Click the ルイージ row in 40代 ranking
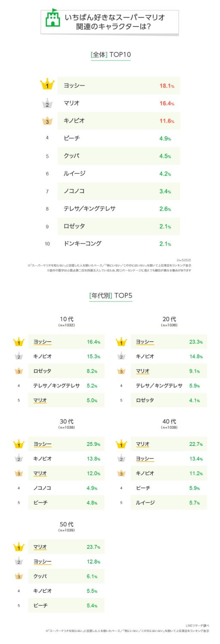Viewport: 220px width, 644px height. point(169,503)
